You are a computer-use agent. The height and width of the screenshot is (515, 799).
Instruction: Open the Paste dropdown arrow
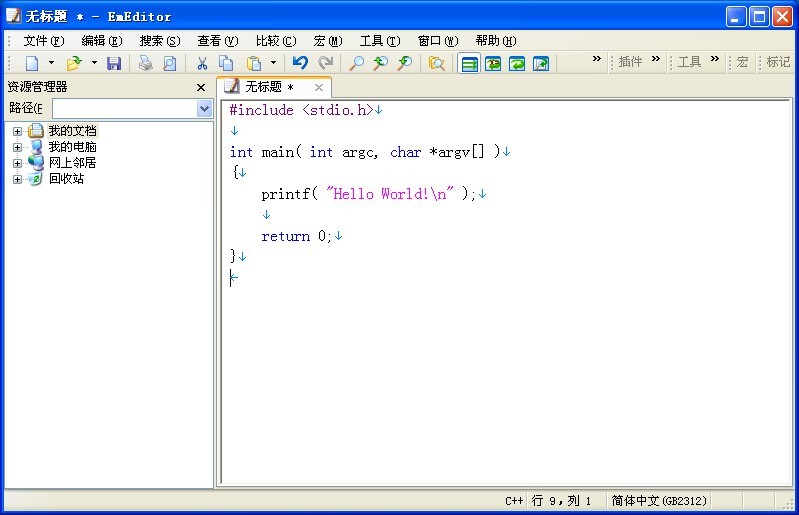[x=274, y=63]
